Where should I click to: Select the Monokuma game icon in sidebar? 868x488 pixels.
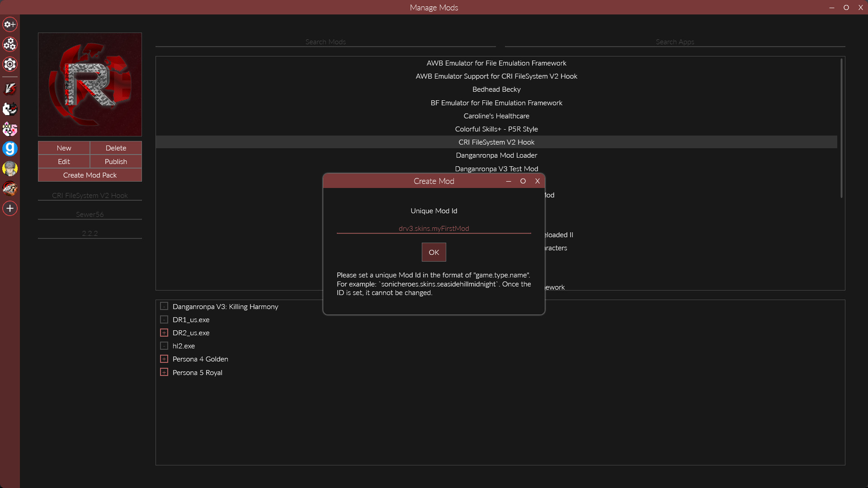coord(9,109)
